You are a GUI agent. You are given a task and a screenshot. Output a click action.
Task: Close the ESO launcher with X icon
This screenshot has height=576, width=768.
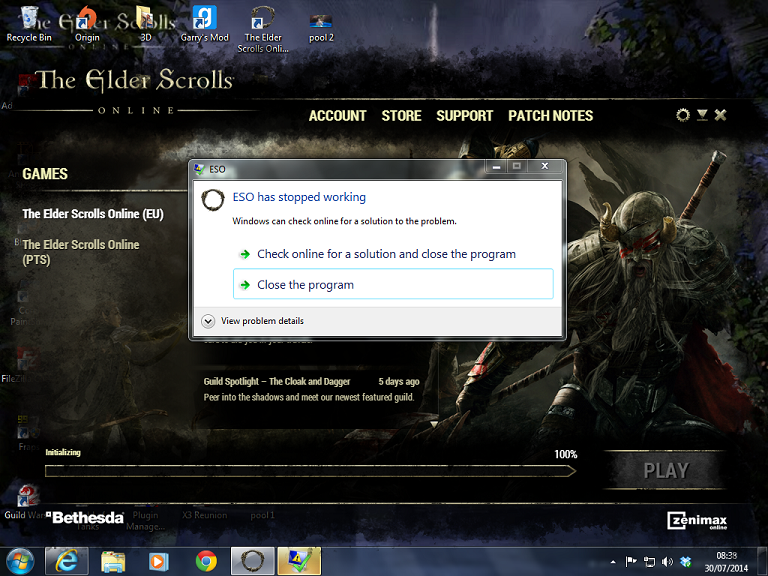pos(720,115)
